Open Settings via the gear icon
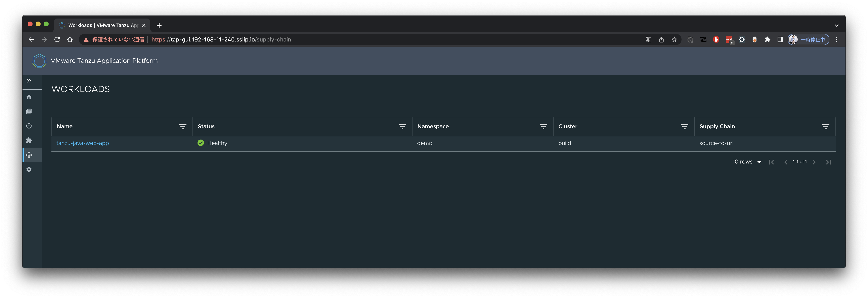 [x=29, y=169]
